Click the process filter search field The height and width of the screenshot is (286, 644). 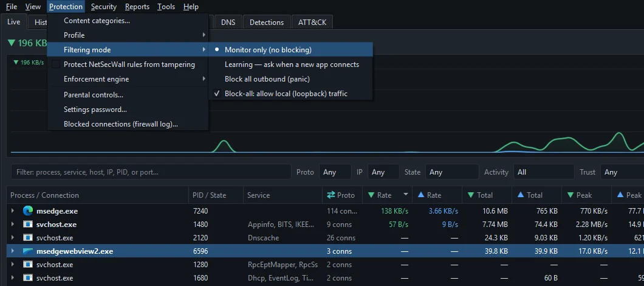(151, 172)
